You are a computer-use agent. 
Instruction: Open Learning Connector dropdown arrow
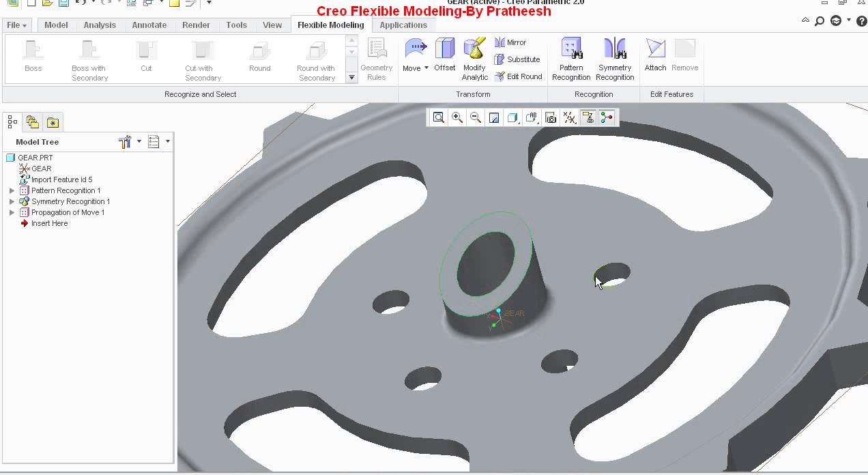(849, 20)
